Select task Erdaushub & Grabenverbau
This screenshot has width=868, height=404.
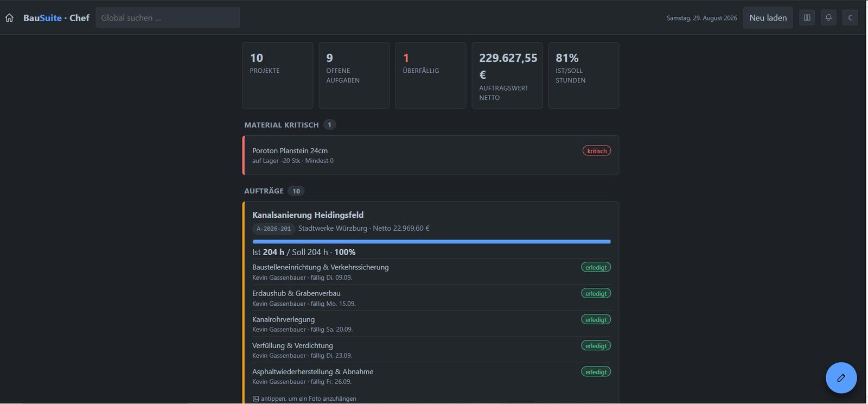pyautogui.click(x=431, y=298)
